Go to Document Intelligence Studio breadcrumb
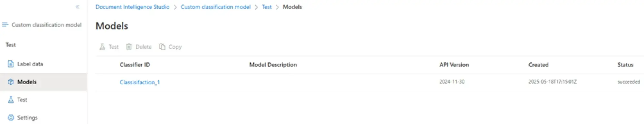The width and height of the screenshot is (644, 124). (132, 7)
